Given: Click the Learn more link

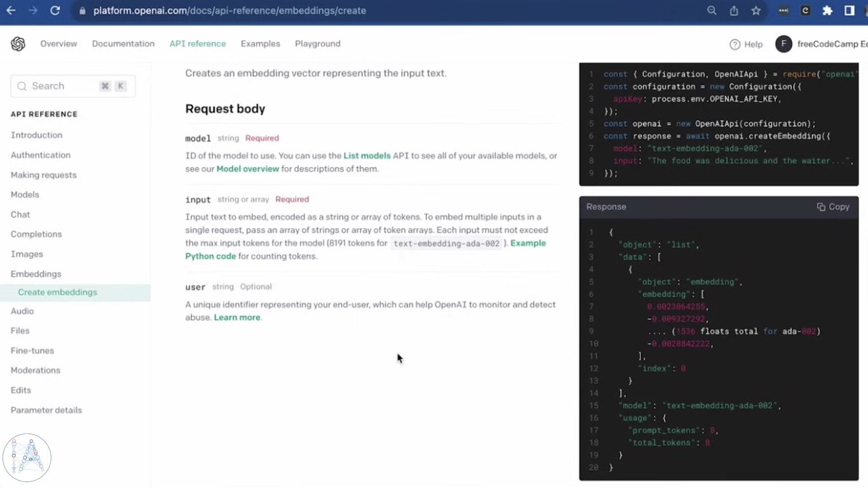Looking at the screenshot, I should click(x=237, y=317).
